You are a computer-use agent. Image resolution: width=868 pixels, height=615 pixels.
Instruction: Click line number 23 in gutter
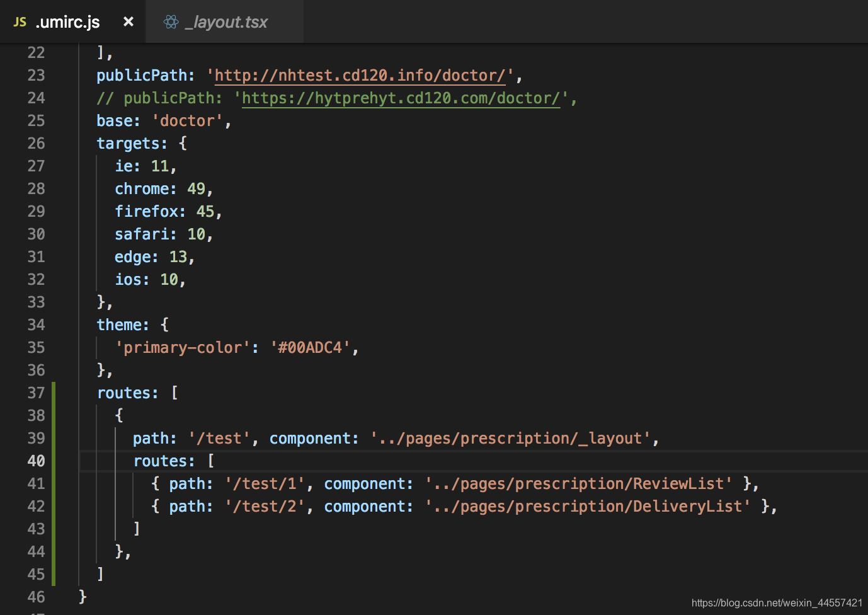36,76
